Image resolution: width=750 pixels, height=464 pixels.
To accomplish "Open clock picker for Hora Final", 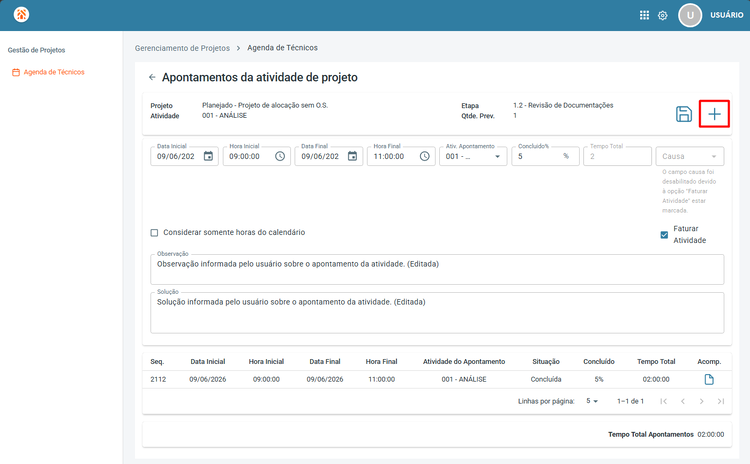I will pos(424,156).
